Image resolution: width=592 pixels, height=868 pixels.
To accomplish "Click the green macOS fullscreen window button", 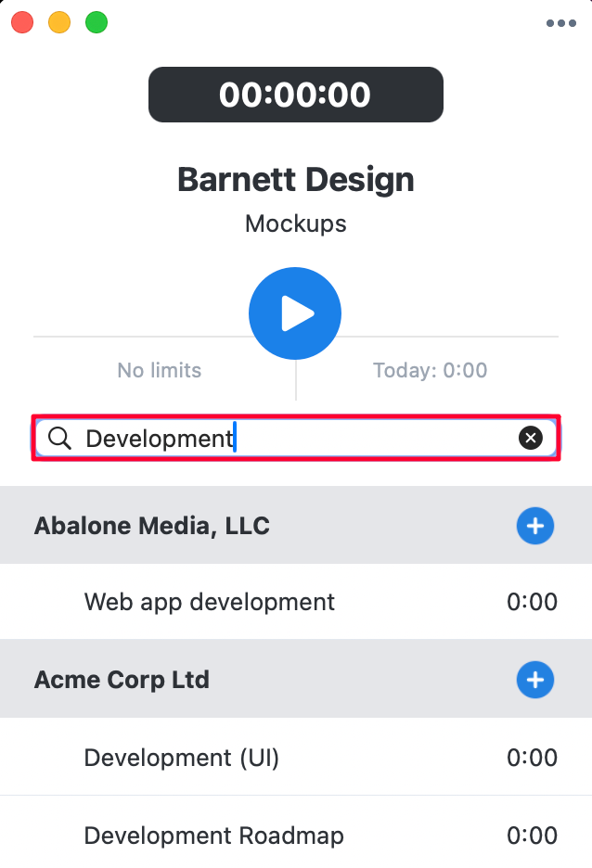I will [97, 22].
